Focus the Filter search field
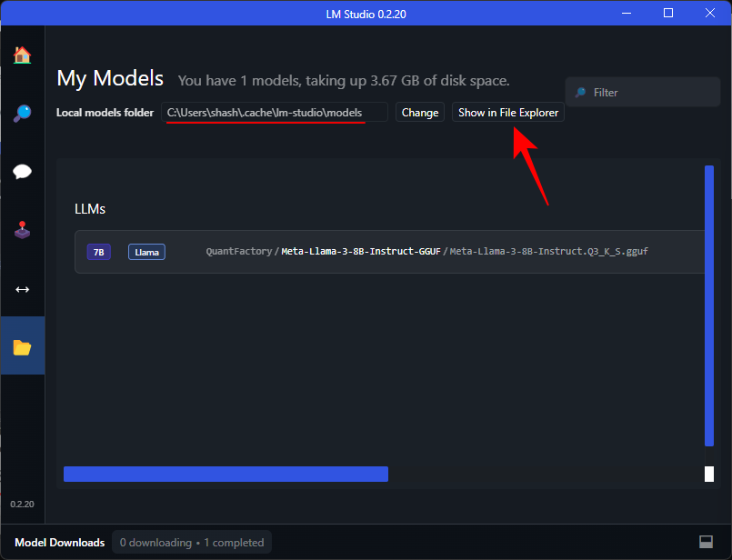Screen dimensions: 732x560 pos(643,93)
